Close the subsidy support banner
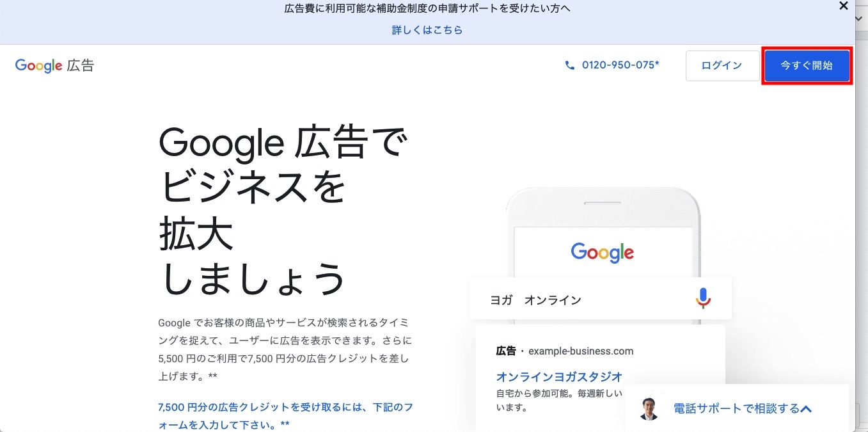Viewport: 868px width, 432px height. [844, 6]
